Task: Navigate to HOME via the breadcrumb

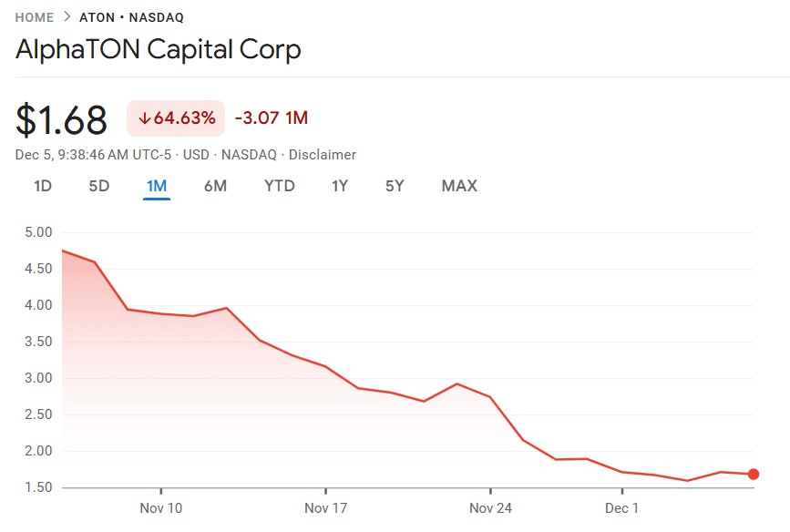Action: [35, 16]
